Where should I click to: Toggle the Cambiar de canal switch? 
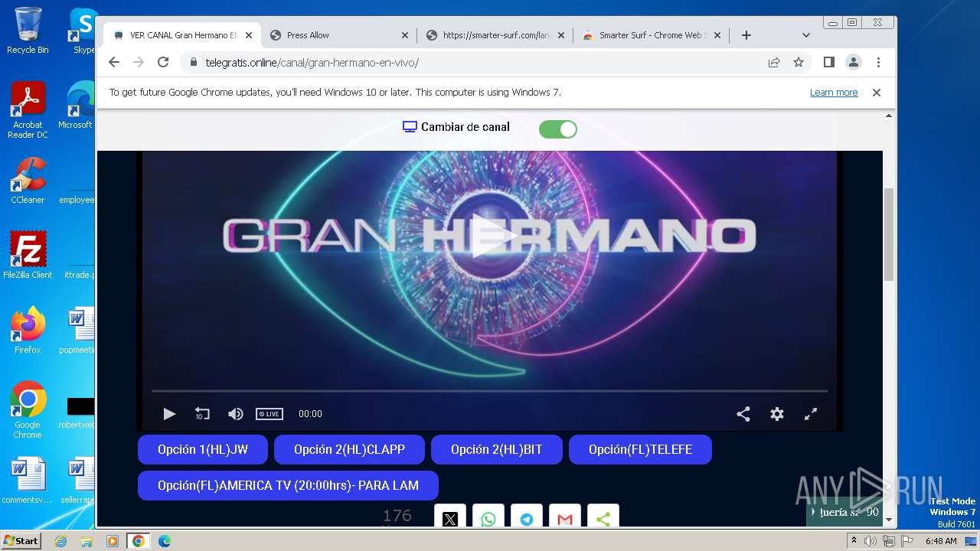point(558,129)
